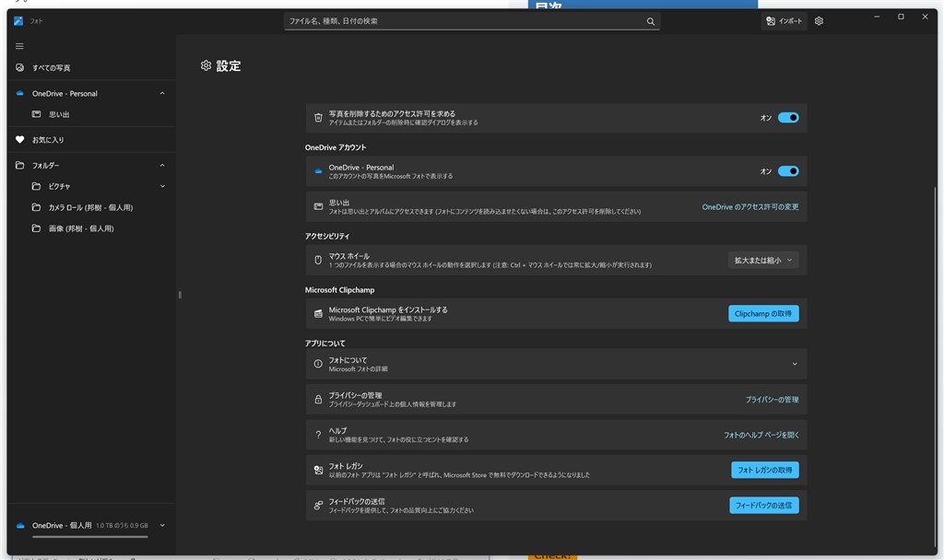Open OneDrive のアクセス許可の変更 link

750,206
